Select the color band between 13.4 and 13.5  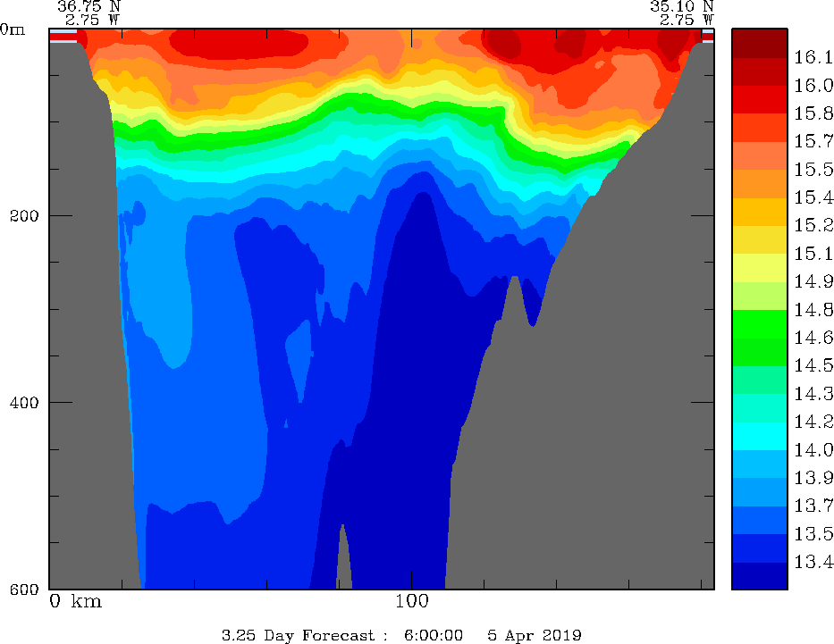click(x=760, y=548)
